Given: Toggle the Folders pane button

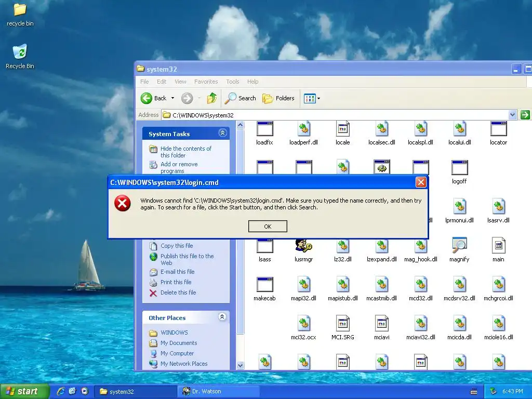Looking at the screenshot, I should (x=278, y=98).
